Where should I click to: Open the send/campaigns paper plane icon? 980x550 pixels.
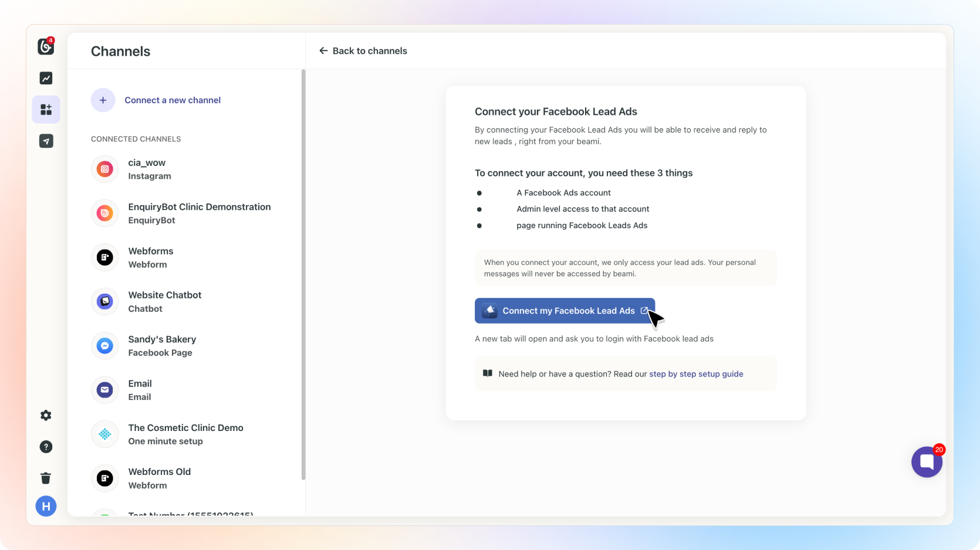click(46, 141)
